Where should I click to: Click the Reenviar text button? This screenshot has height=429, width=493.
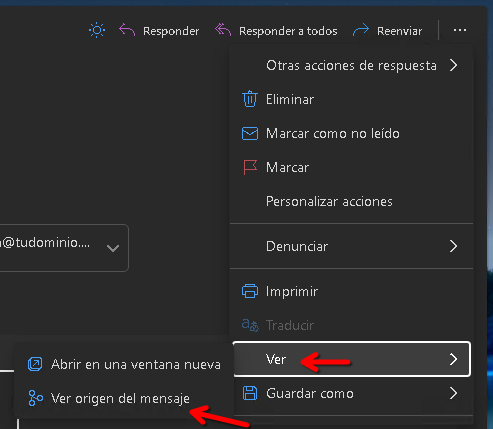pos(400,31)
